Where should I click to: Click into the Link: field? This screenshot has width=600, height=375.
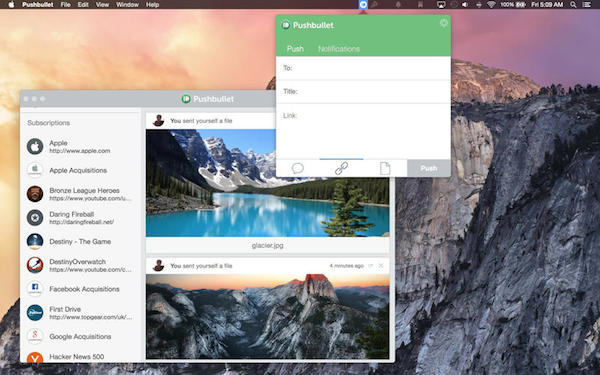(x=363, y=131)
